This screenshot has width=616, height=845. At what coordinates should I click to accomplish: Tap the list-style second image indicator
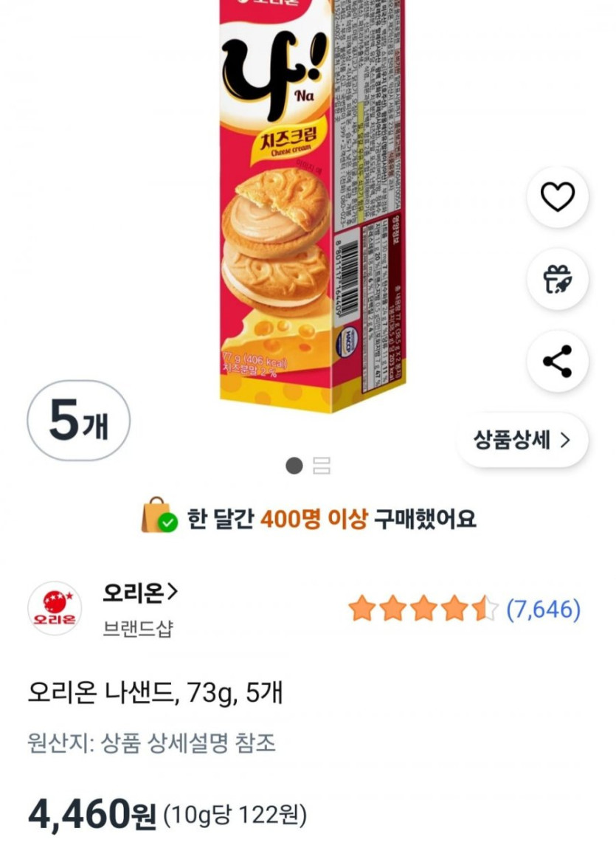tap(321, 465)
